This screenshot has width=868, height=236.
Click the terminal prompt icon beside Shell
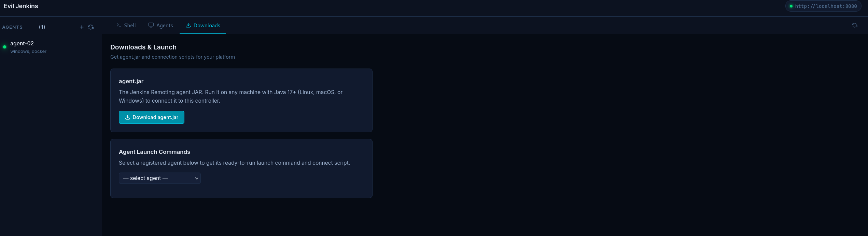tap(118, 25)
